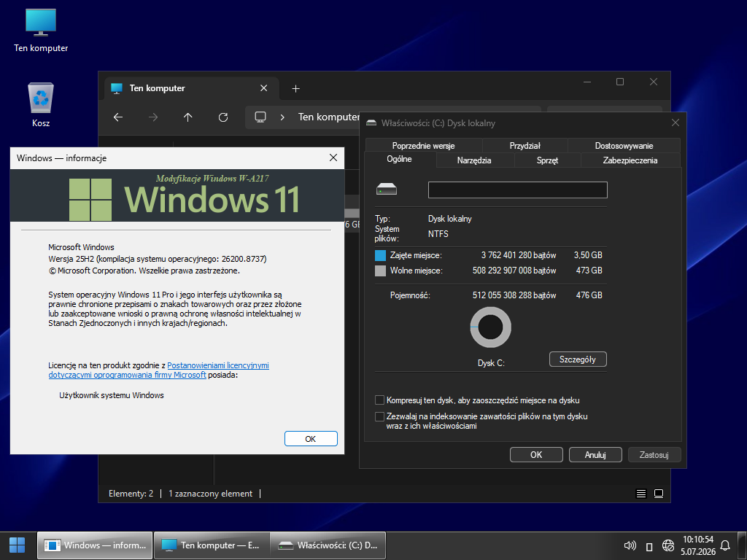This screenshot has width=747, height=560.
Task: Open the Ten komputer desktop icon
Action: (x=41, y=31)
